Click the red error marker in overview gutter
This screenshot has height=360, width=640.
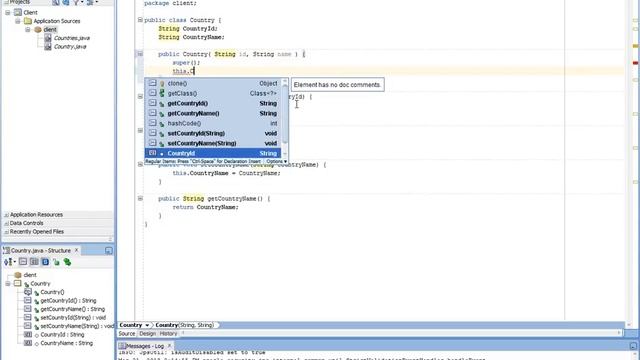(x=635, y=63)
